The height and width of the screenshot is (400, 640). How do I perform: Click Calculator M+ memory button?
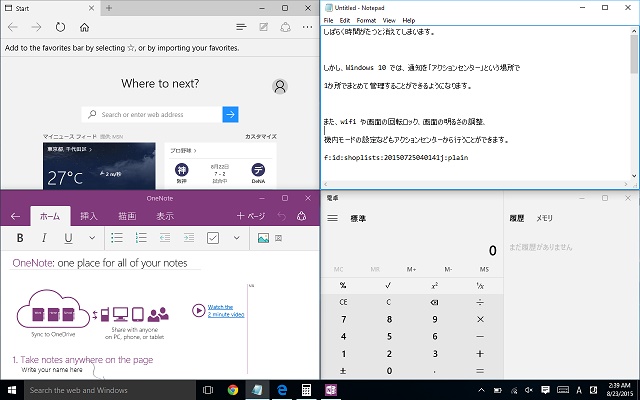[411, 269]
